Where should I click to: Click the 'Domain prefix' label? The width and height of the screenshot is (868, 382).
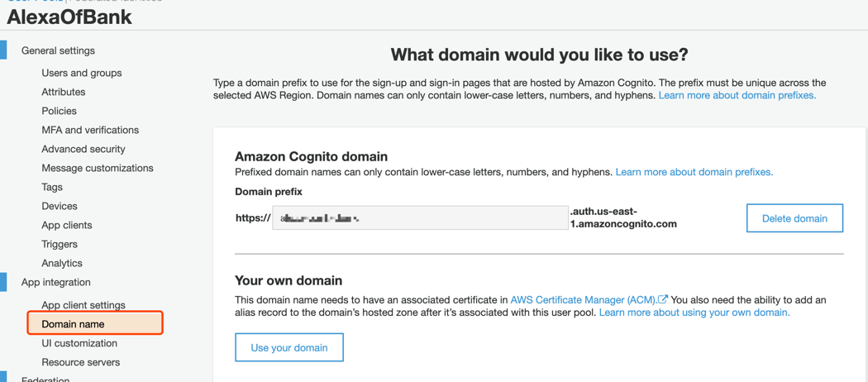269,192
